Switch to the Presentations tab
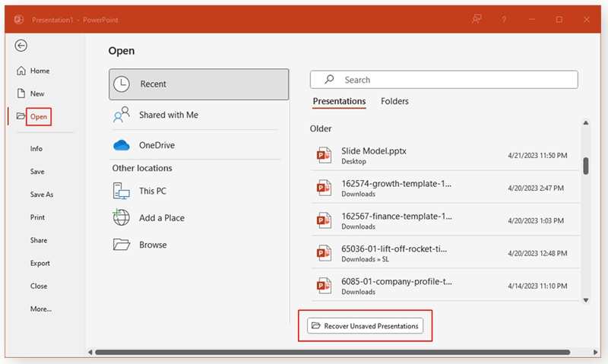The width and height of the screenshot is (608, 364). pos(339,101)
